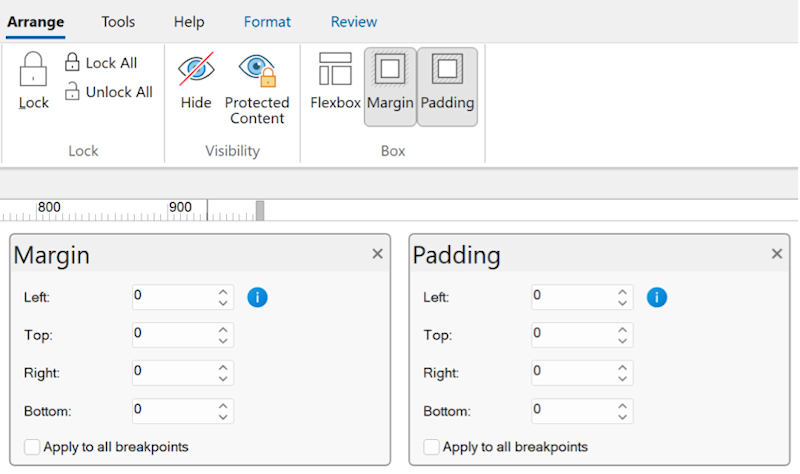The image size is (800, 474).
Task: Click the Padding panel info icon
Action: [656, 297]
